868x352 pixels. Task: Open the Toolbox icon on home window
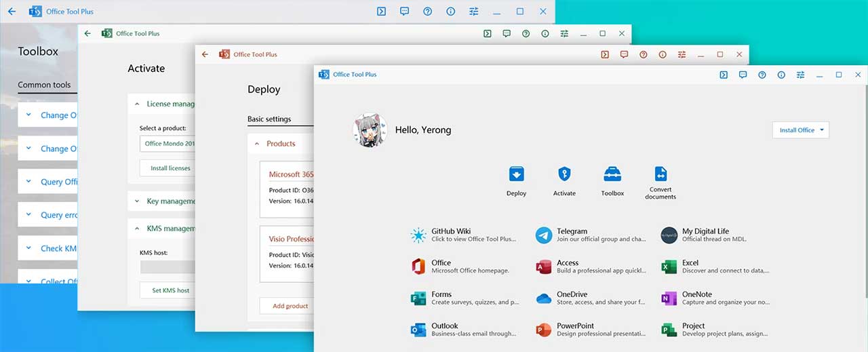612,174
